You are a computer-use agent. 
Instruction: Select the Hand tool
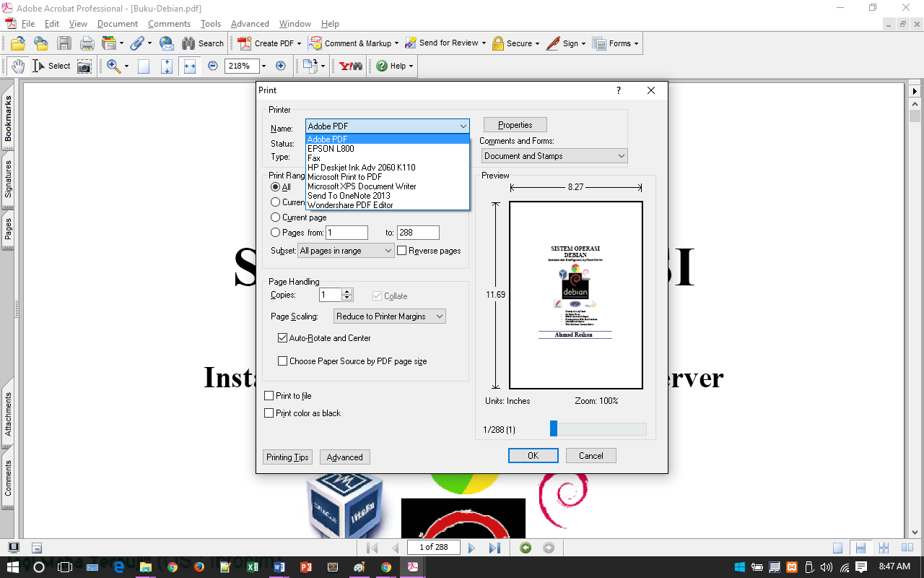click(x=18, y=66)
